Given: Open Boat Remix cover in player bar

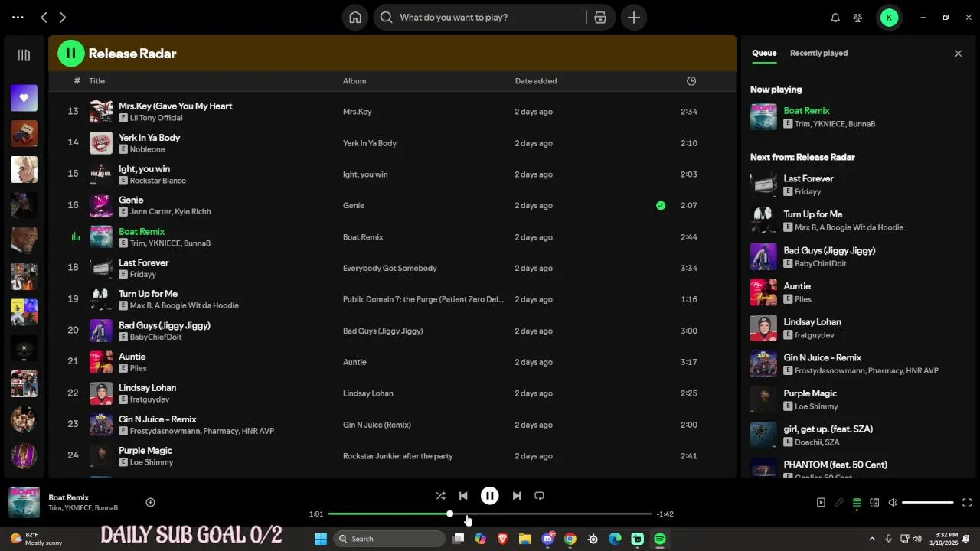Looking at the screenshot, I should pyautogui.click(x=24, y=503).
